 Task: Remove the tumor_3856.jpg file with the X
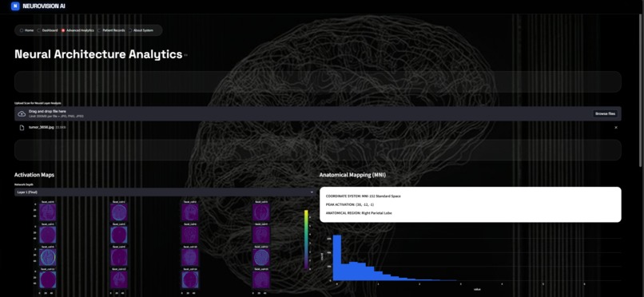pyautogui.click(x=616, y=128)
